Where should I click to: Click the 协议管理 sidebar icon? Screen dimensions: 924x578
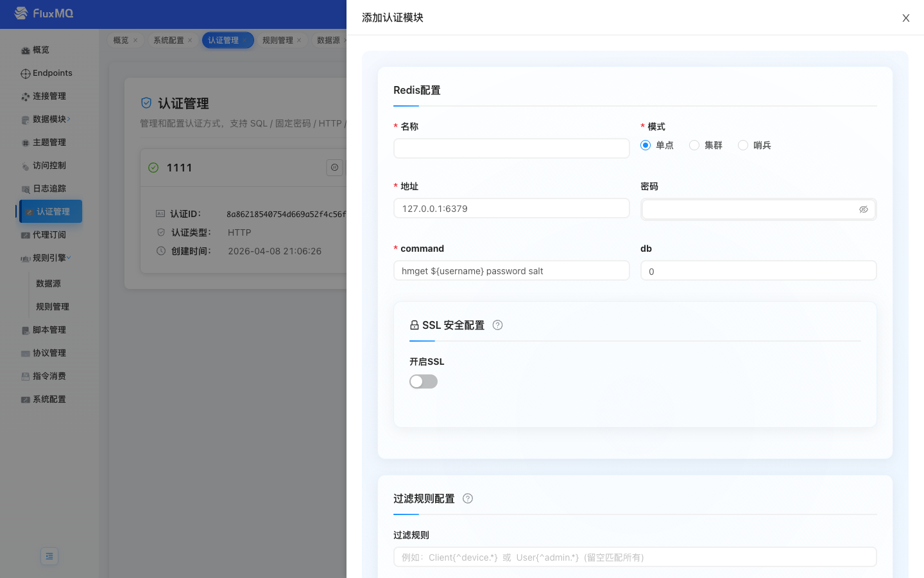click(x=26, y=353)
